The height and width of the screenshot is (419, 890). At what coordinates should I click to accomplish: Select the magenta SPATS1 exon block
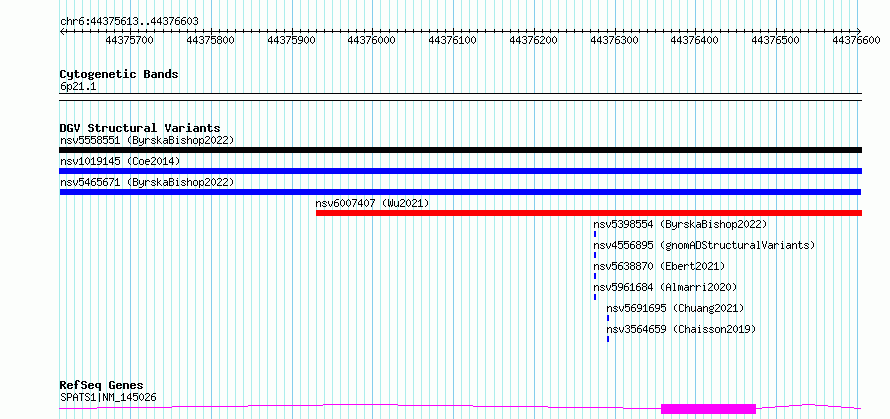pyautogui.click(x=708, y=409)
